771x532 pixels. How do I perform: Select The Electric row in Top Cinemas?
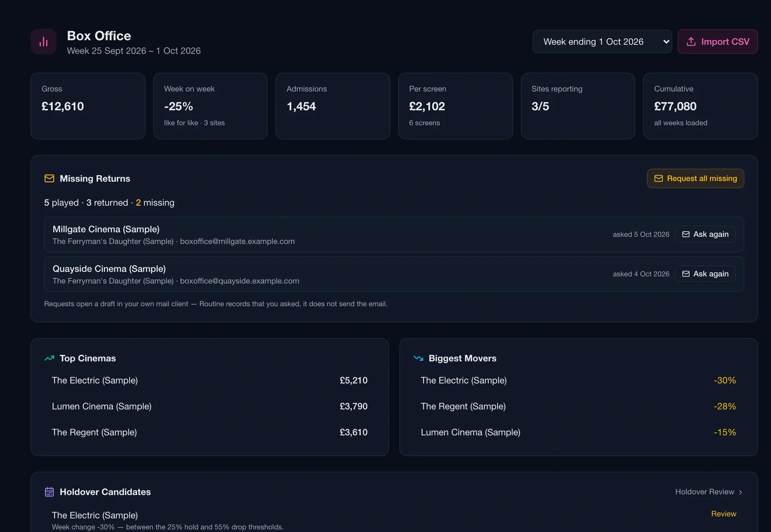pos(209,380)
